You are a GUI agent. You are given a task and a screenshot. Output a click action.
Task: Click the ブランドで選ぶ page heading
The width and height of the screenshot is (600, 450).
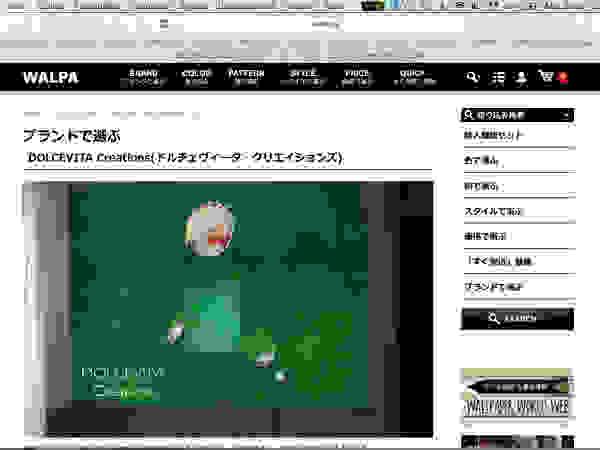coord(72,136)
